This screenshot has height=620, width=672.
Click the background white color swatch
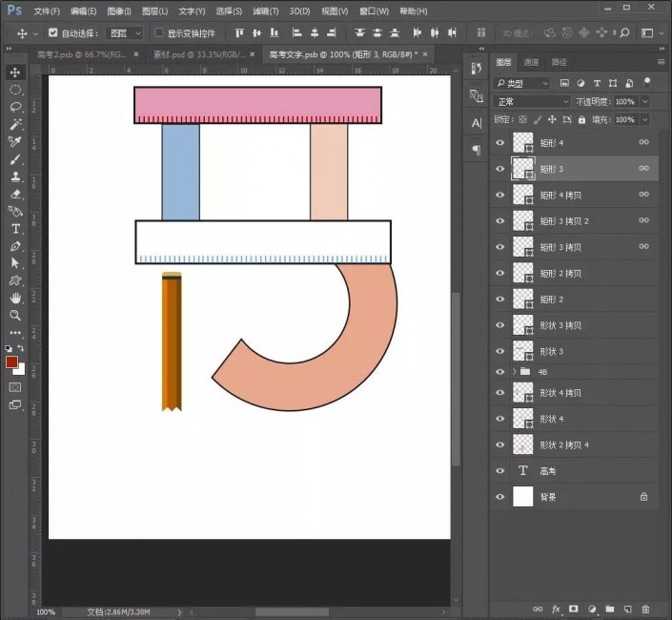tap(20, 370)
